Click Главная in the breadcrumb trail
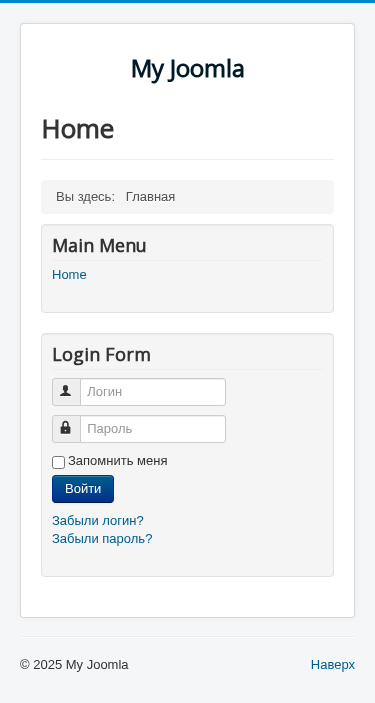Screen dimensions: 375x703 150,197
